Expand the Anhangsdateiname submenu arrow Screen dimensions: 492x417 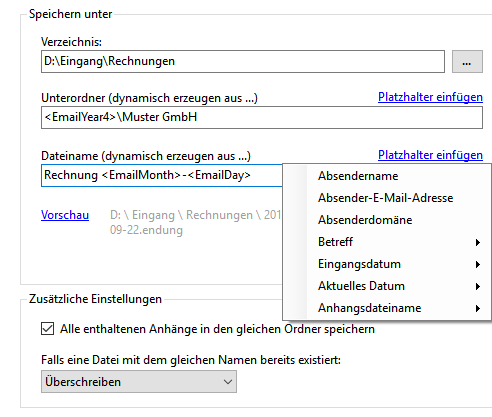[x=478, y=308]
